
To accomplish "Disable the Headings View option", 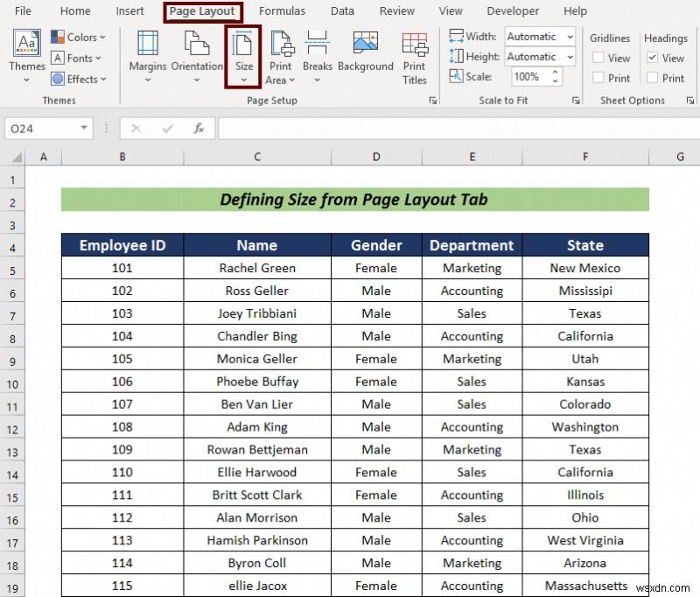I will point(652,58).
